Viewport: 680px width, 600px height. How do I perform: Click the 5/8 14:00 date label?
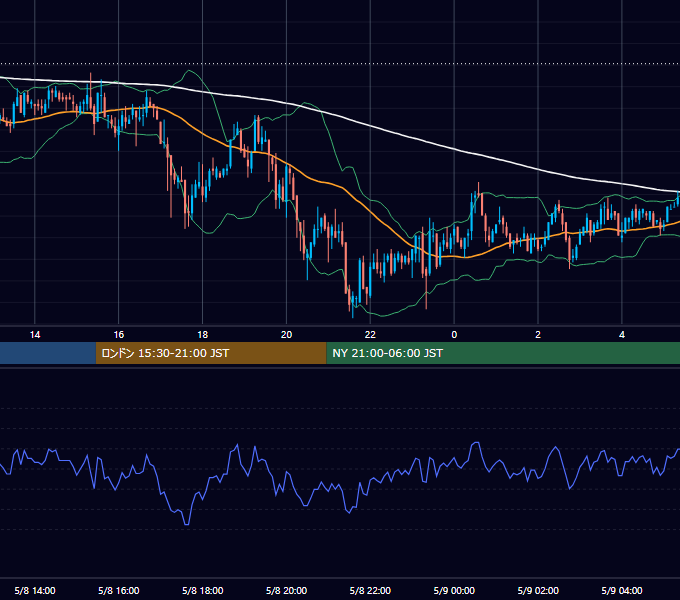pos(35,590)
